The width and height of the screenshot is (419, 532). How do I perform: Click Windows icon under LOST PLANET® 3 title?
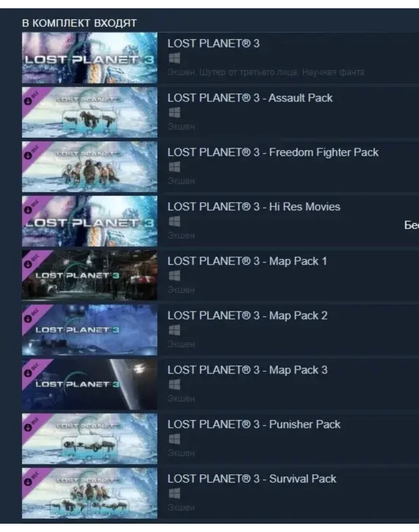click(x=175, y=58)
